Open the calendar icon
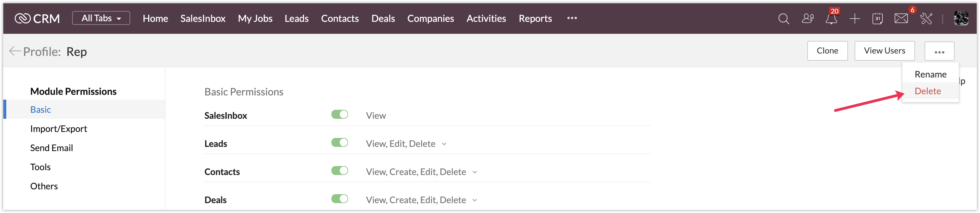The image size is (980, 213). (x=877, y=19)
